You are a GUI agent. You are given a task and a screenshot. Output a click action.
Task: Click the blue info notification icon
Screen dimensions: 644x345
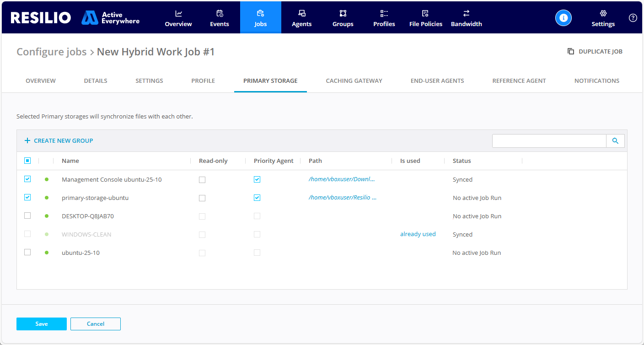[563, 17]
